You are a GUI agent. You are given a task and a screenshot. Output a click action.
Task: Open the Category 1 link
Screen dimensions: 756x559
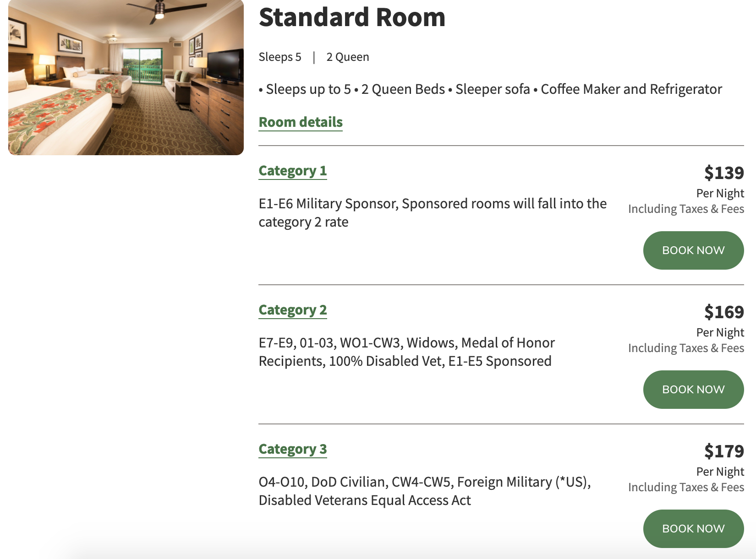tap(293, 171)
